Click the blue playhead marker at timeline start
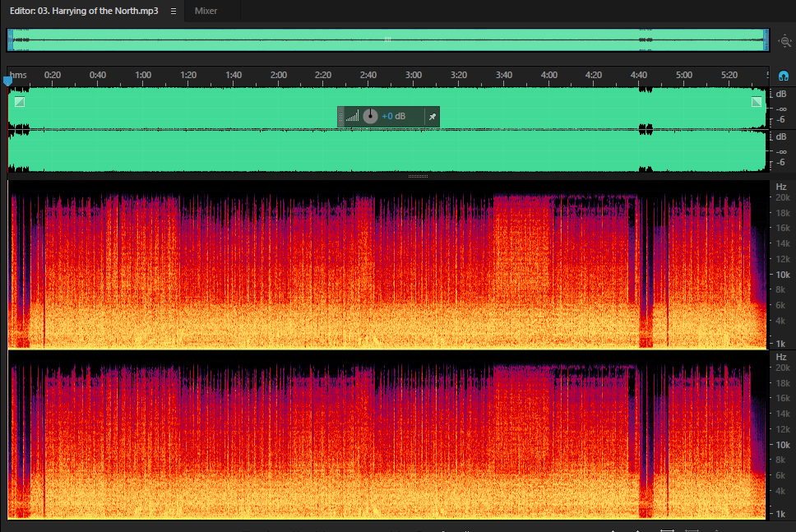The width and height of the screenshot is (796, 532). pos(7,81)
